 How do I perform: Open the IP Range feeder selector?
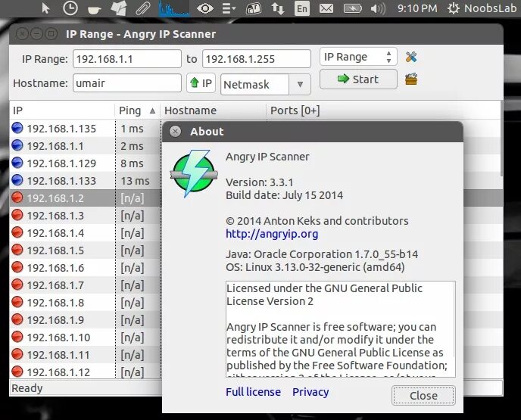(358, 57)
